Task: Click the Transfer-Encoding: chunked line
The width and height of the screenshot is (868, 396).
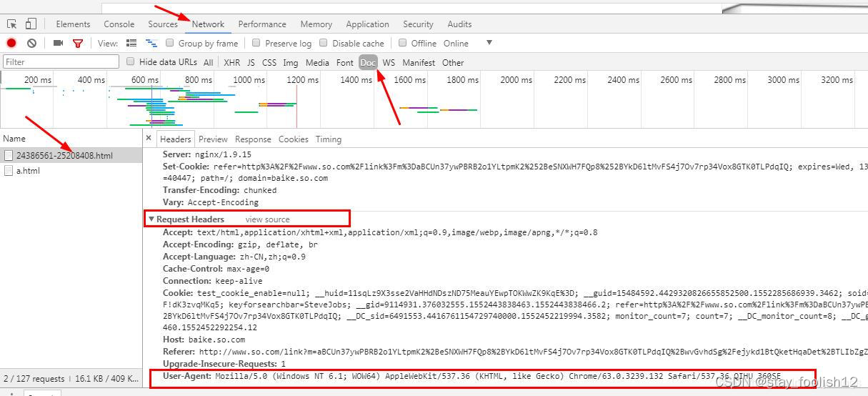Action: click(219, 190)
